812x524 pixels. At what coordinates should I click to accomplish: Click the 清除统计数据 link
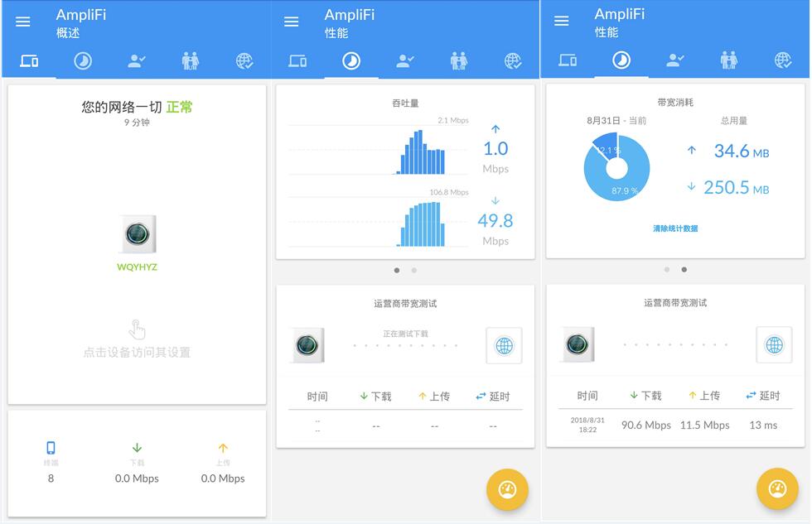click(x=675, y=227)
